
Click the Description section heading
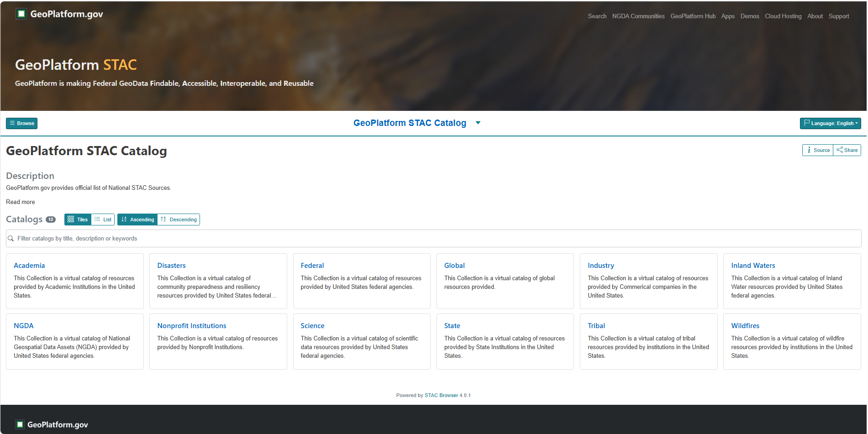[30, 176]
